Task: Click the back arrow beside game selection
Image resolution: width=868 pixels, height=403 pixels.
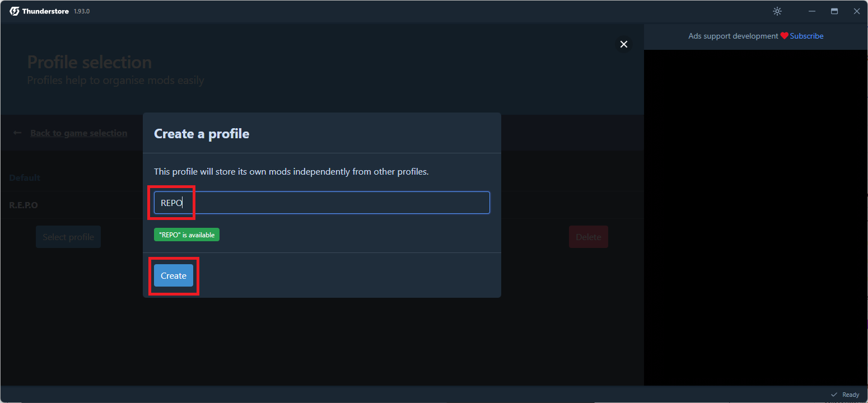Action: (17, 133)
